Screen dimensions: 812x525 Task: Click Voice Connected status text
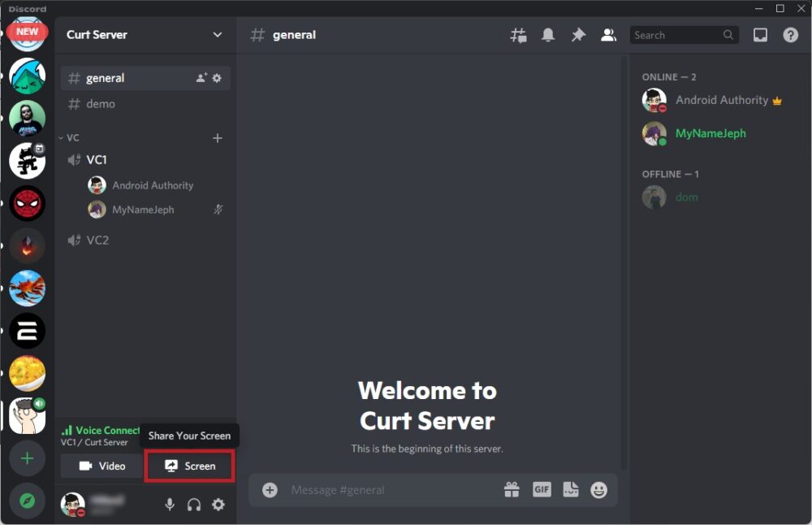tap(108, 430)
